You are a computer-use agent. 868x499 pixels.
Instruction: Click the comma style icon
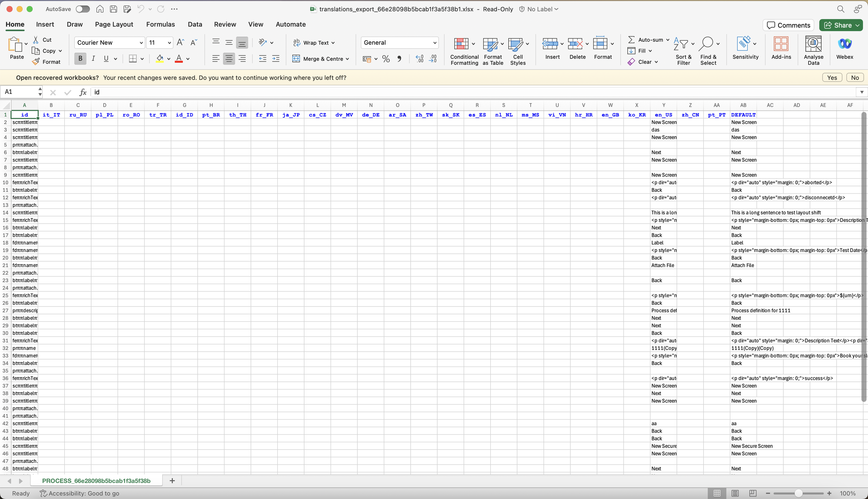click(399, 59)
